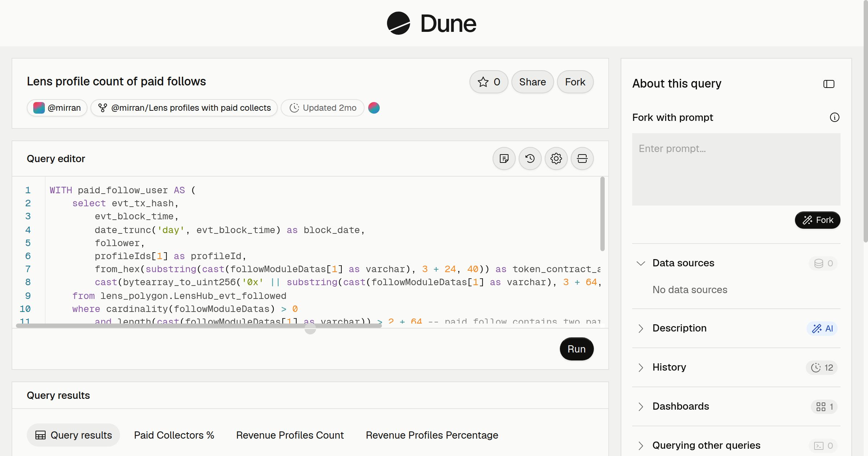The width and height of the screenshot is (868, 456).
Task: Collapse the Data sources section
Action: tap(641, 263)
